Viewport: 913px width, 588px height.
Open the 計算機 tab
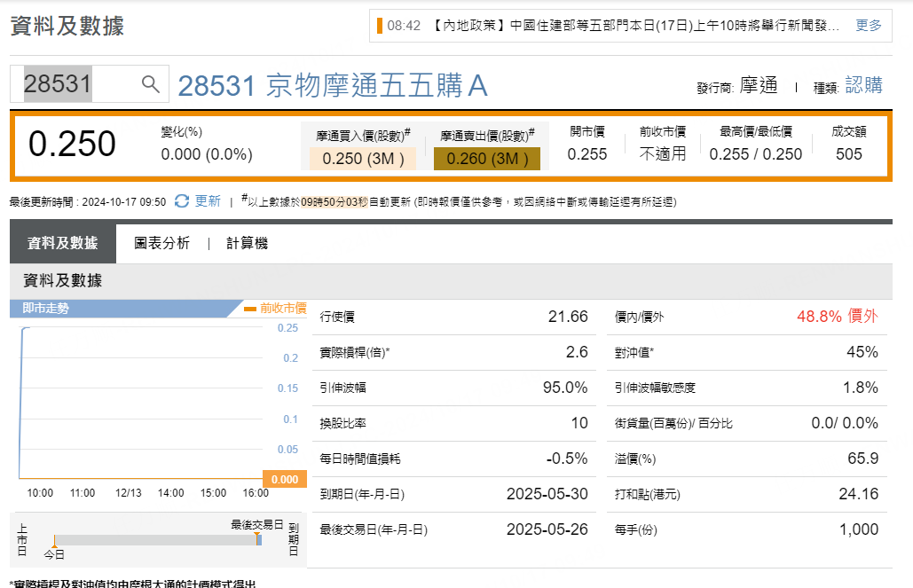pos(247,243)
